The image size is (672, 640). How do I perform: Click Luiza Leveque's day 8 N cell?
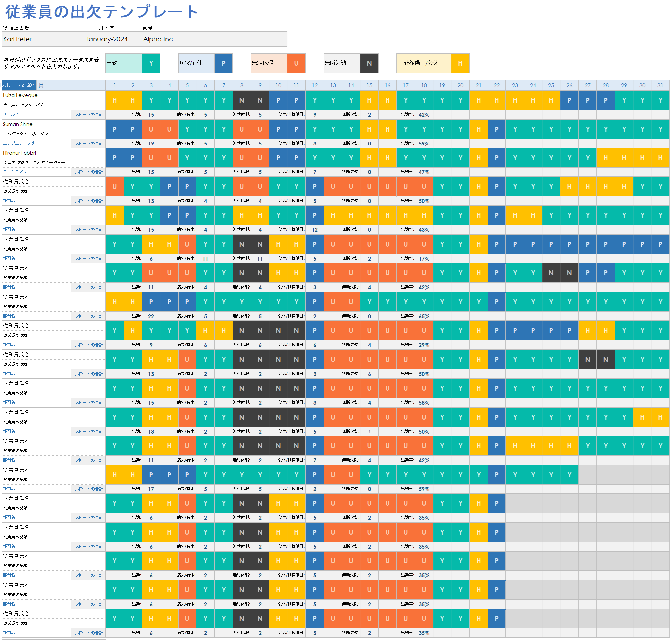[242, 100]
